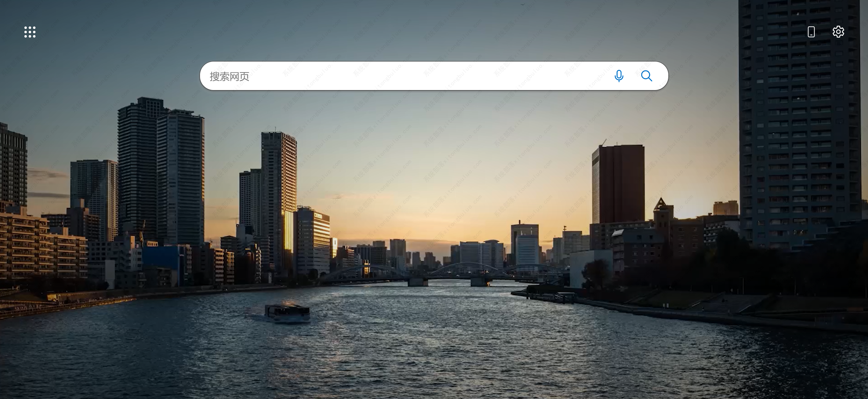Viewport: 868px width, 399px height.
Task: Expand the nine-dot Microsoft apps menu
Action: pyautogui.click(x=30, y=32)
